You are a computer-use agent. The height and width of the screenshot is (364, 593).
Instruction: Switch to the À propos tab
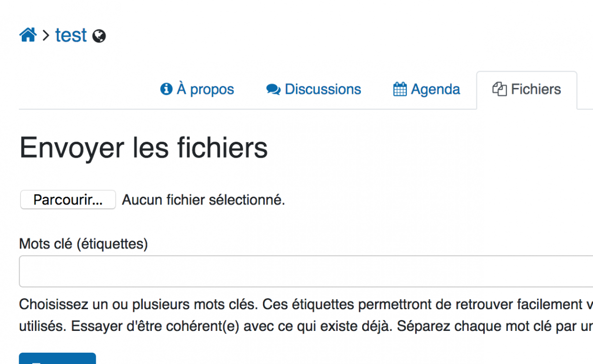point(205,89)
